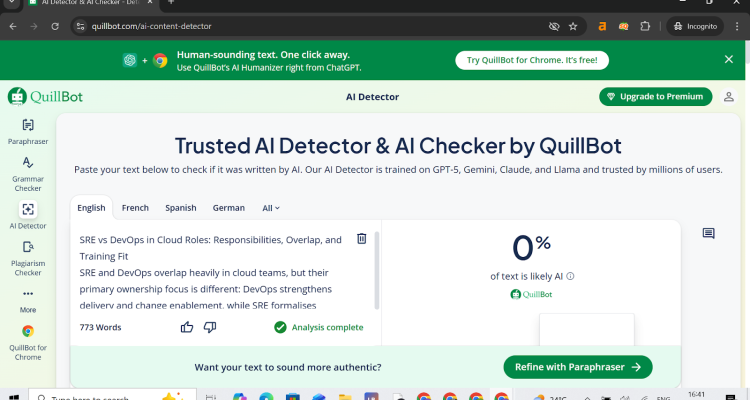The width and height of the screenshot is (750, 400).
Task: Bookmark this page with the star icon
Action: coord(573,26)
